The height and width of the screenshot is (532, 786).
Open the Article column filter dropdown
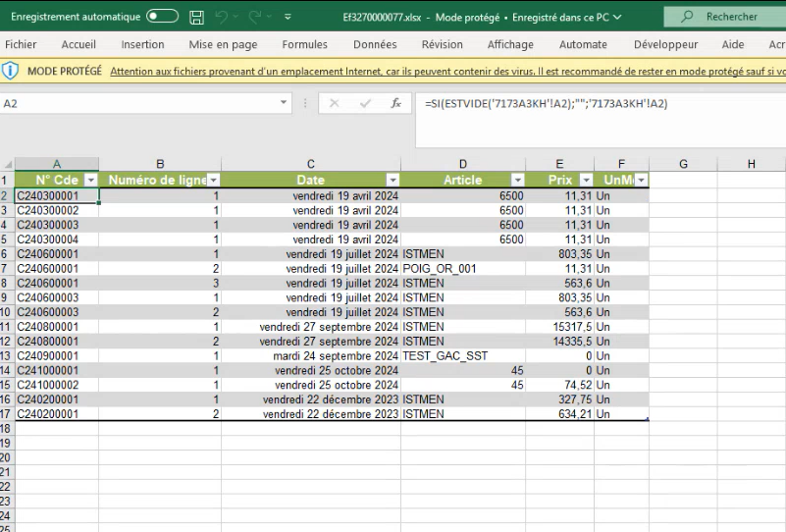pyautogui.click(x=517, y=181)
